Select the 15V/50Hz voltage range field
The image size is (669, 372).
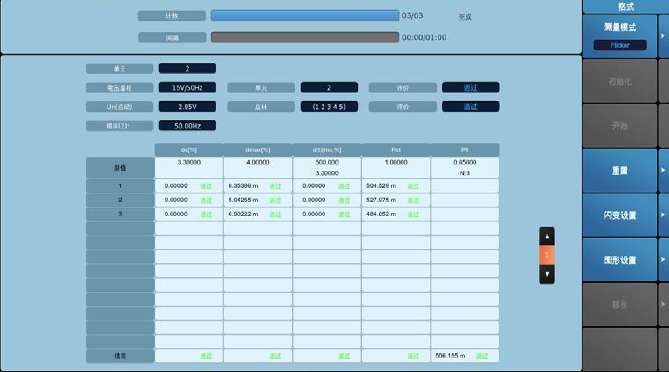tap(187, 87)
